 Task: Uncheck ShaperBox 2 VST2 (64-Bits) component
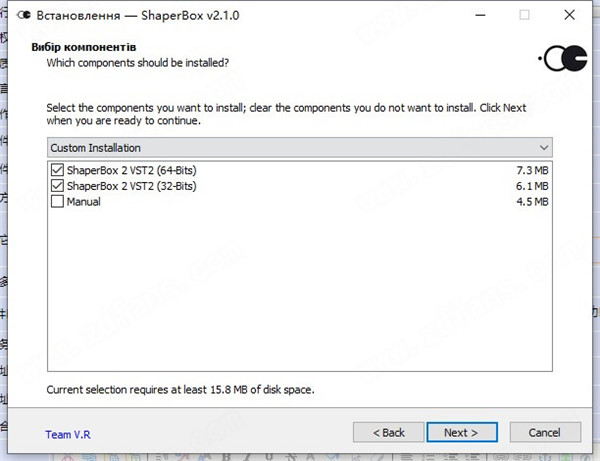tap(57, 170)
